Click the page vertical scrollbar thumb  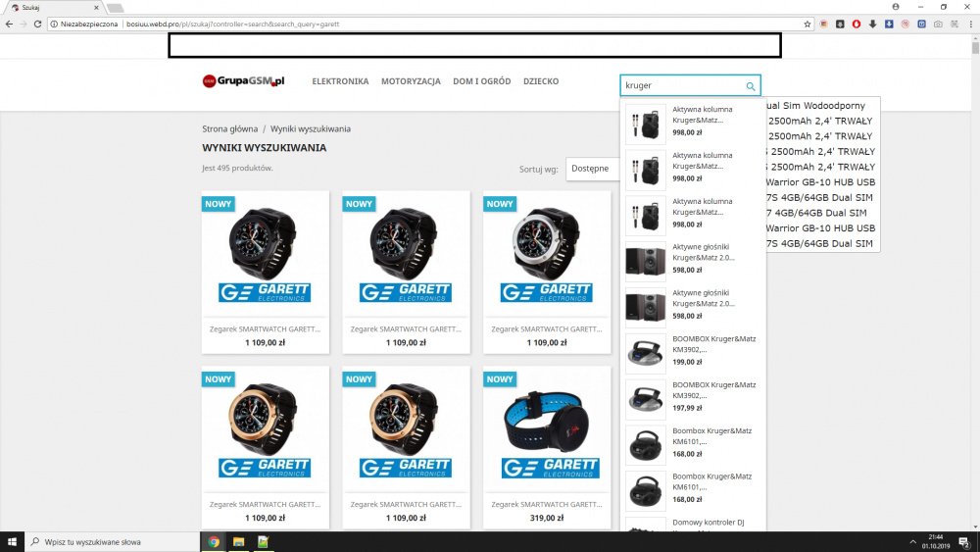click(975, 47)
